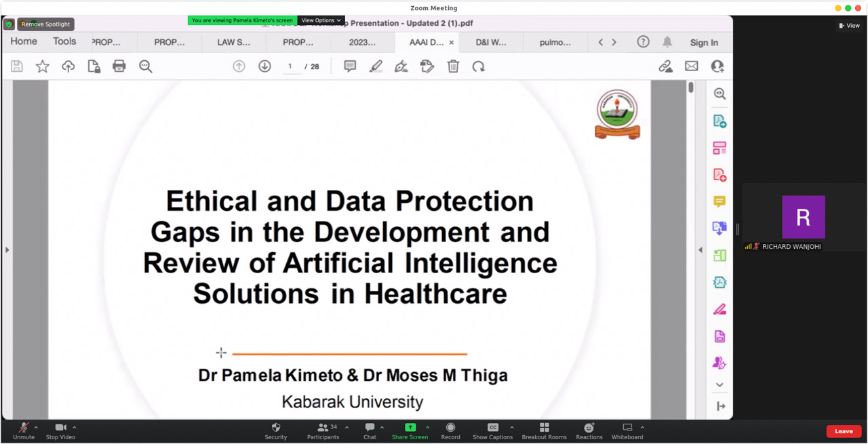Click the protect document lock icon

tap(94, 66)
